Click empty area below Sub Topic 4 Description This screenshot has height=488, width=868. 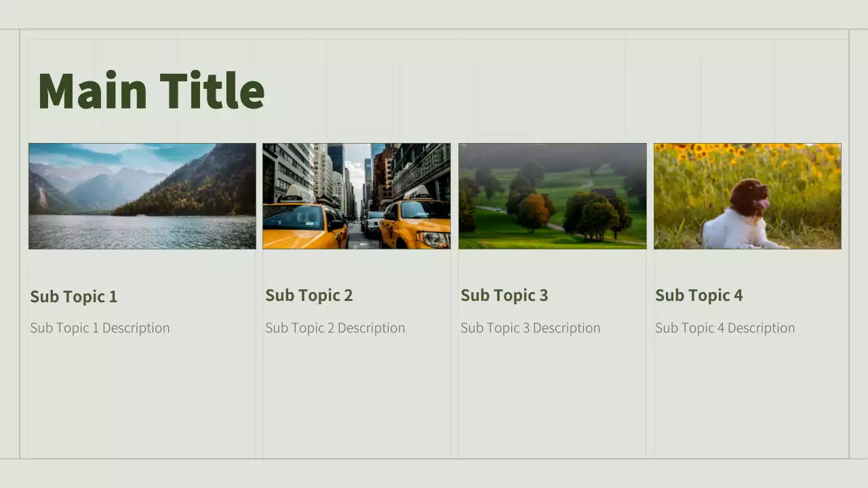[x=747, y=400]
